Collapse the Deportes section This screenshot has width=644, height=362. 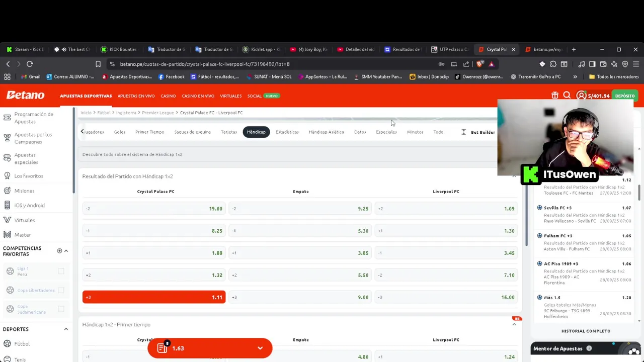[66, 329]
